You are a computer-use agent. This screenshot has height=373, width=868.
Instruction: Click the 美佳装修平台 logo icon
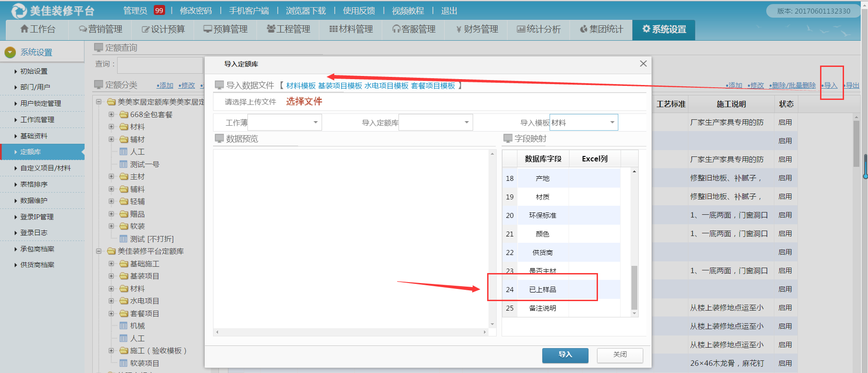coord(19,10)
